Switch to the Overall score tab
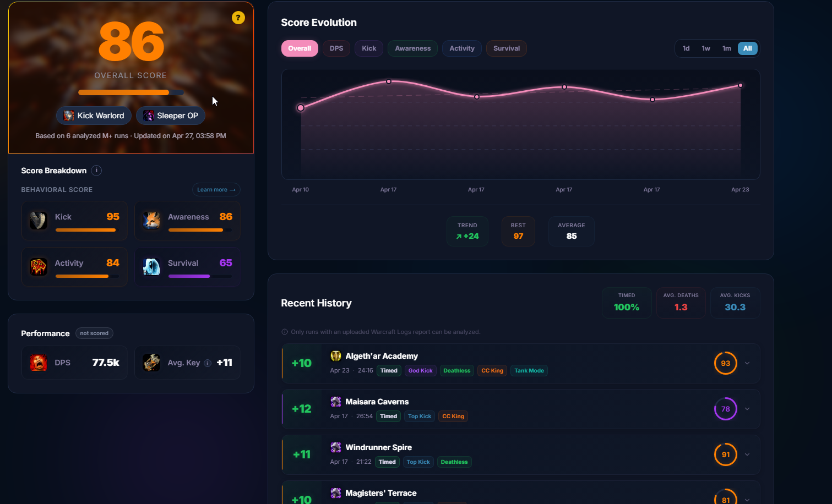 click(300, 48)
